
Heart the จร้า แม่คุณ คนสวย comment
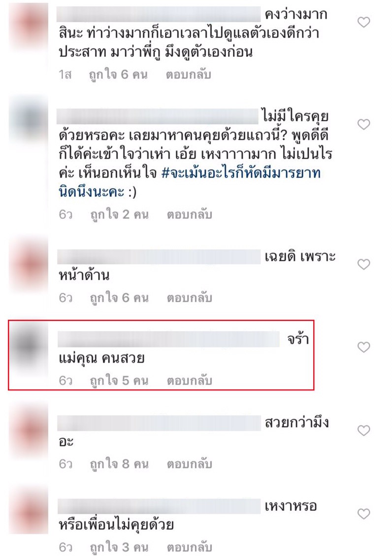pyautogui.click(x=363, y=347)
